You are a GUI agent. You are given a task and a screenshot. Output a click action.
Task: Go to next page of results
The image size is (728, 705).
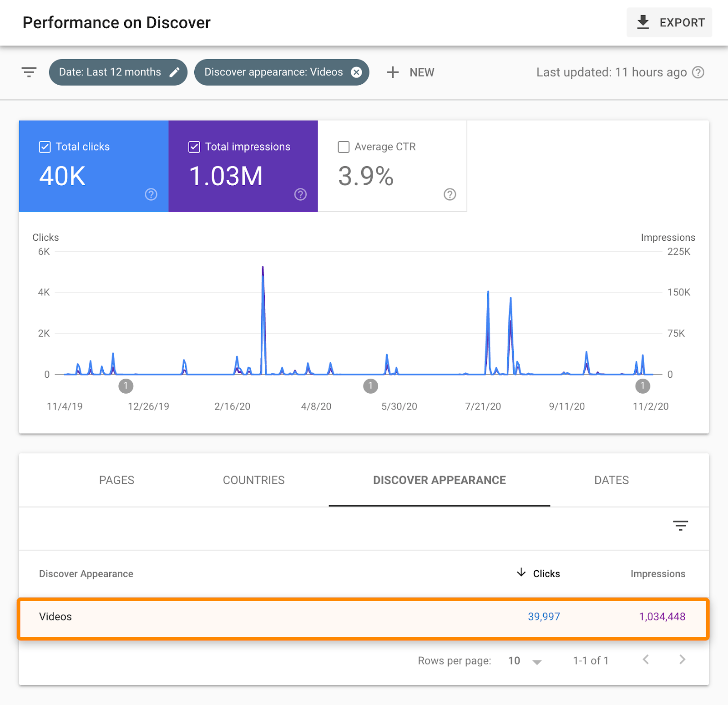682,659
